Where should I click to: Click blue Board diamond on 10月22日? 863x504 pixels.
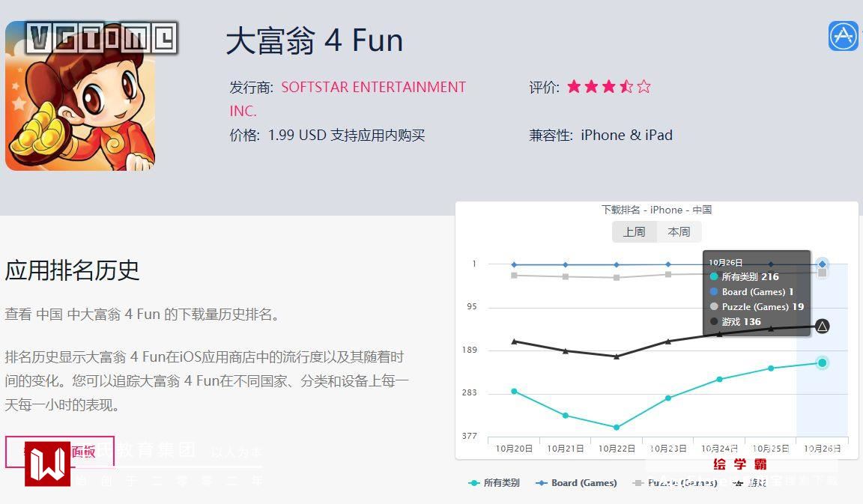point(617,264)
